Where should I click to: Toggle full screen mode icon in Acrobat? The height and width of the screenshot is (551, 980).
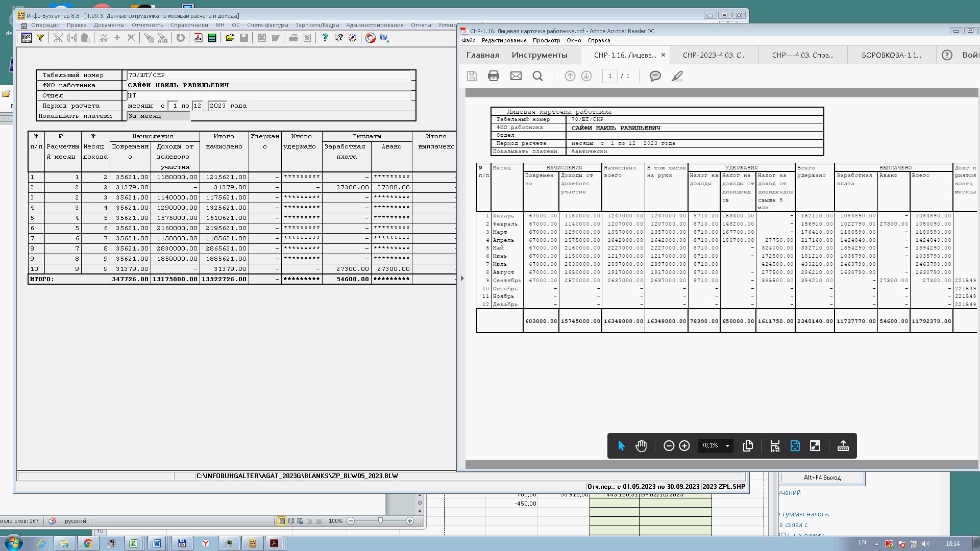coord(815,446)
